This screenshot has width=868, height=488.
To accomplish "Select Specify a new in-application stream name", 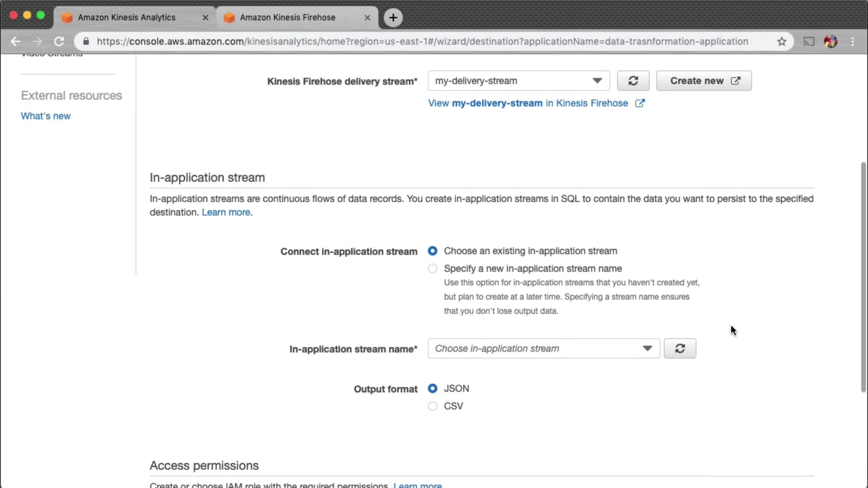I will 433,268.
